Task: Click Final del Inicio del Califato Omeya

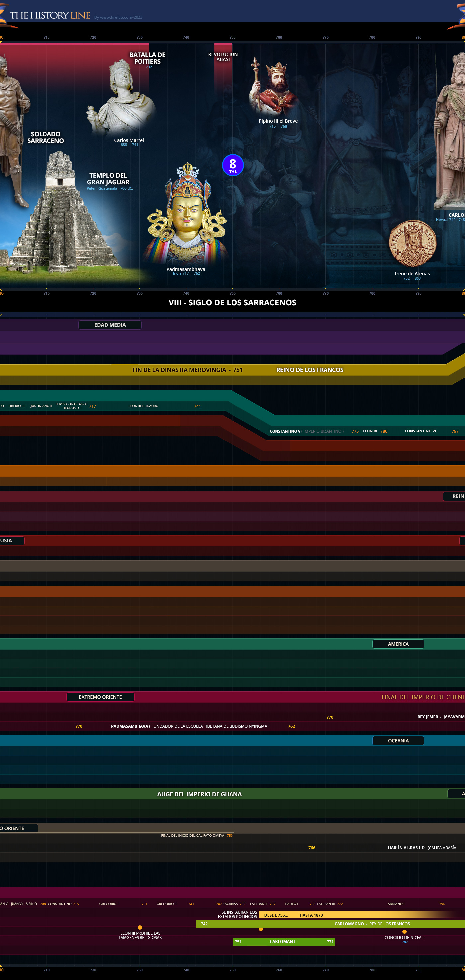Action: [193, 836]
